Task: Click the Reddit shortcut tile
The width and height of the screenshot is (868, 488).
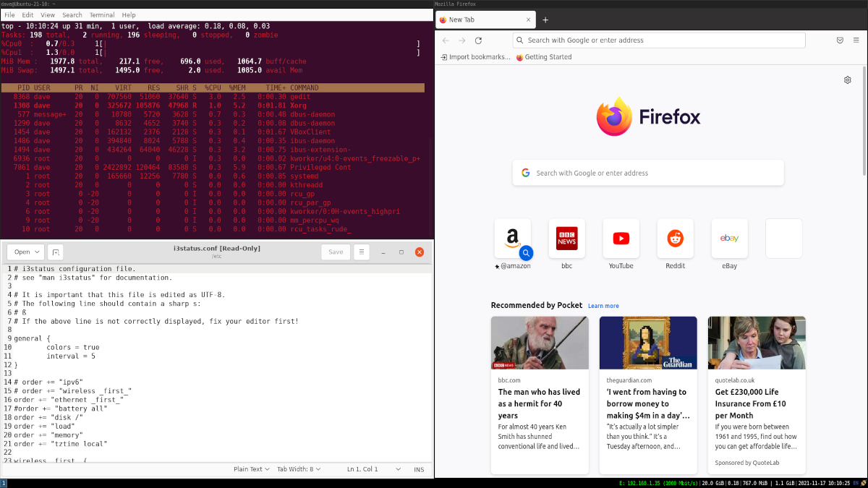Action: pos(675,239)
